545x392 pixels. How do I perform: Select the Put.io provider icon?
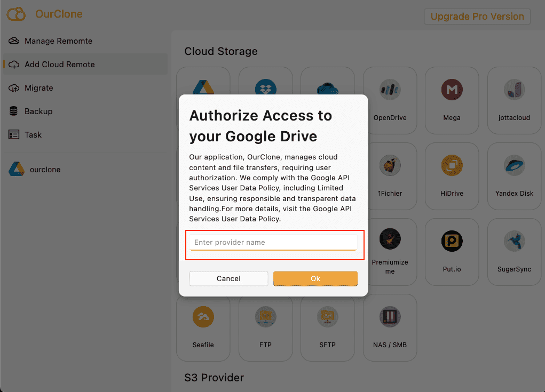point(452,242)
